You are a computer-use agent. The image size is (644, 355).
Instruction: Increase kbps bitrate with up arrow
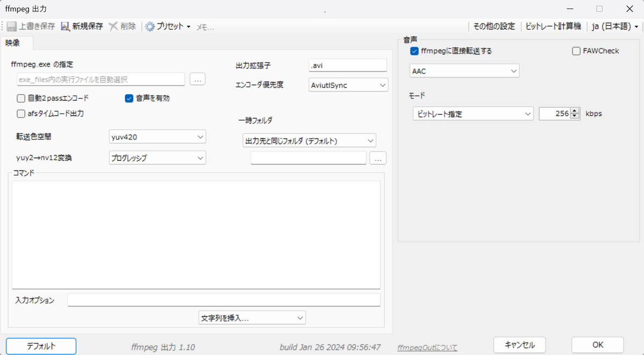coord(575,111)
